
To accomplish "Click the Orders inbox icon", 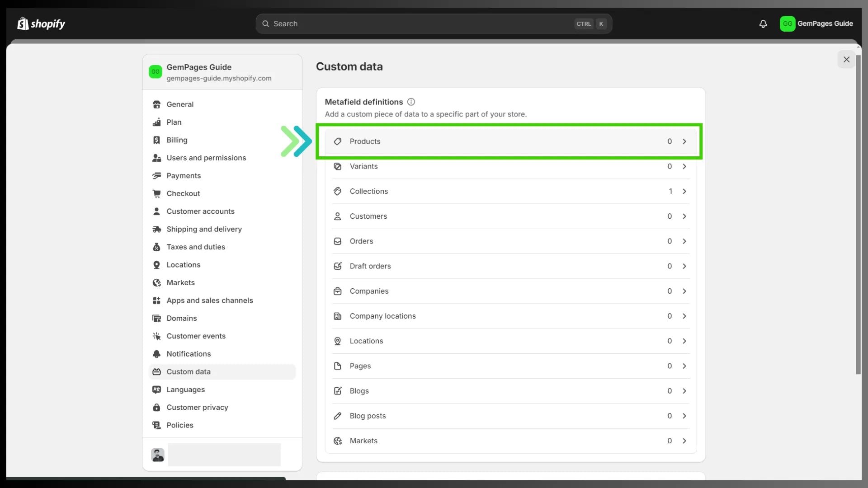I will 337,241.
